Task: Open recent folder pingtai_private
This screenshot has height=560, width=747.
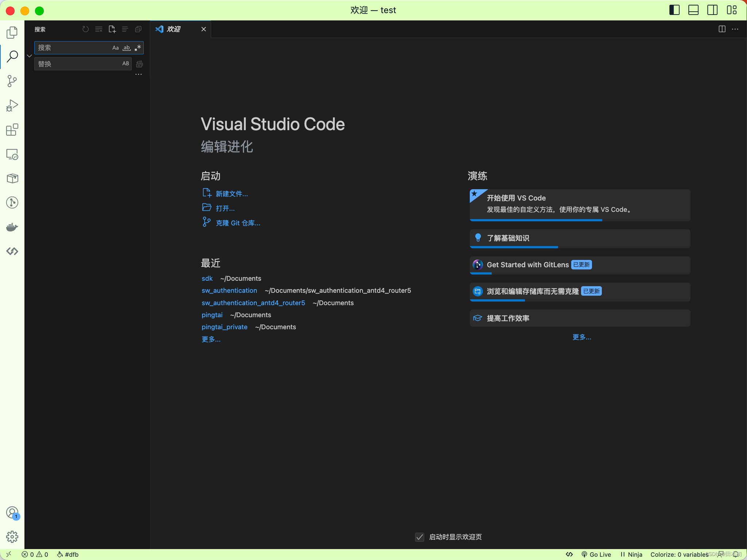Action: (x=225, y=327)
